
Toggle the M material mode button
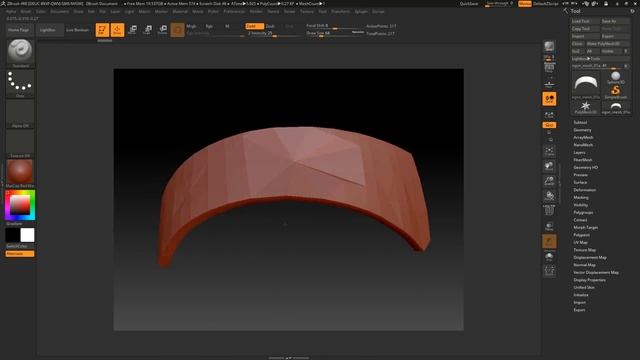tap(227, 26)
